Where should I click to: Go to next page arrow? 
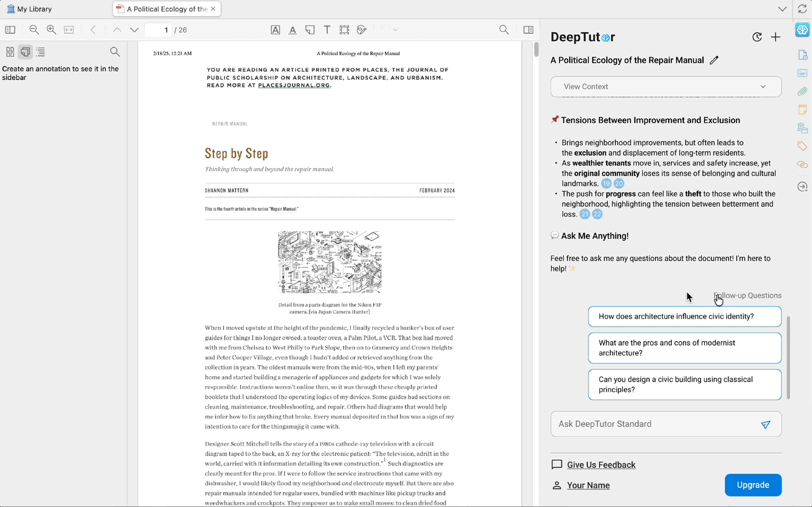coord(135,30)
